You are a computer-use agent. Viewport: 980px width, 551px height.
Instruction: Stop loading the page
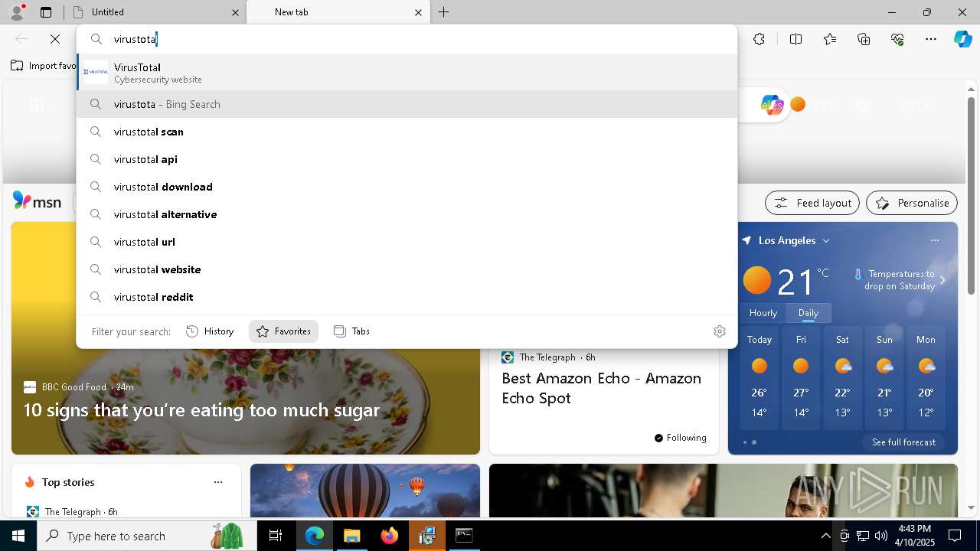(55, 39)
